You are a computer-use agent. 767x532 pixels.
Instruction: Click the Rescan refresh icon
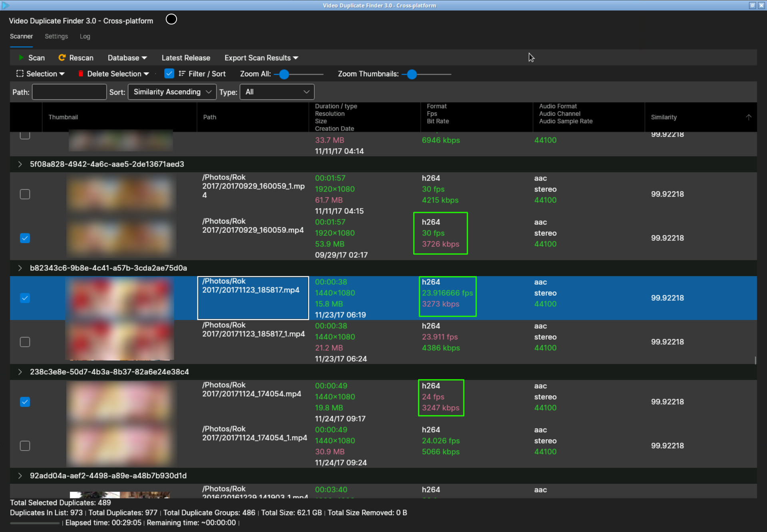(62, 58)
